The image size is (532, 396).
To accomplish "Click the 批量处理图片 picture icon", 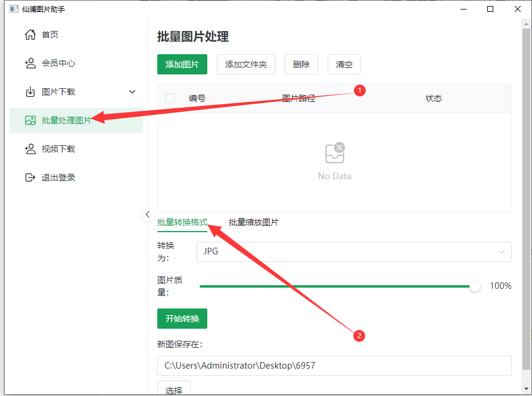I will (30, 120).
